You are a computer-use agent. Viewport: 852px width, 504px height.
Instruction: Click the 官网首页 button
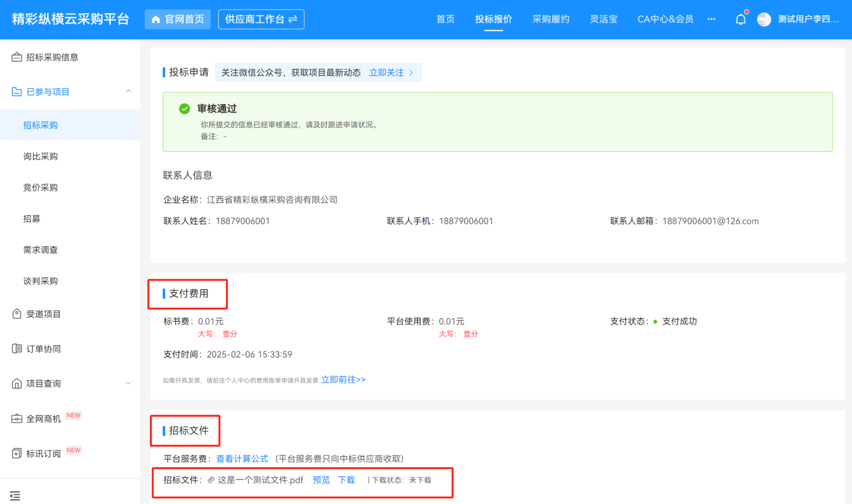(177, 19)
